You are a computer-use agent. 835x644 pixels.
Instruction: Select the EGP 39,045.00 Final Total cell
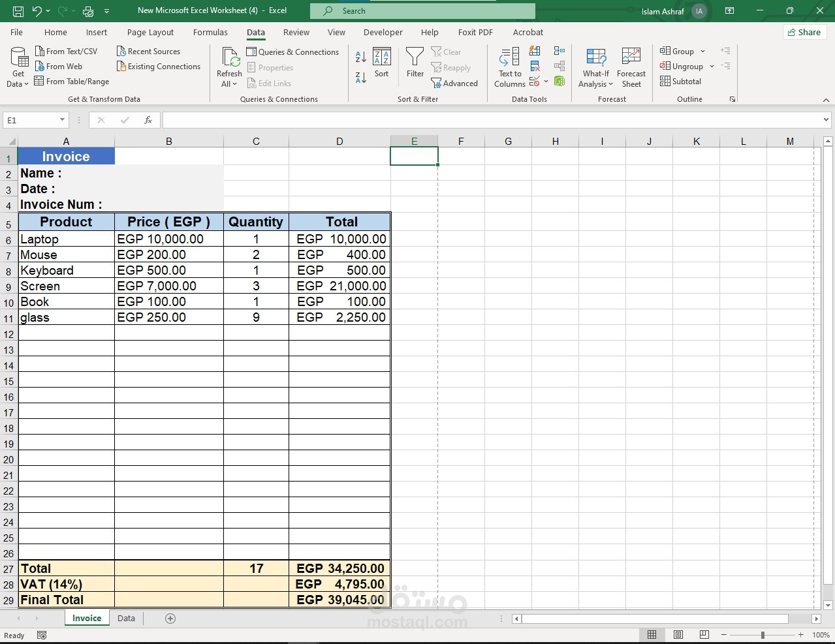tap(339, 600)
